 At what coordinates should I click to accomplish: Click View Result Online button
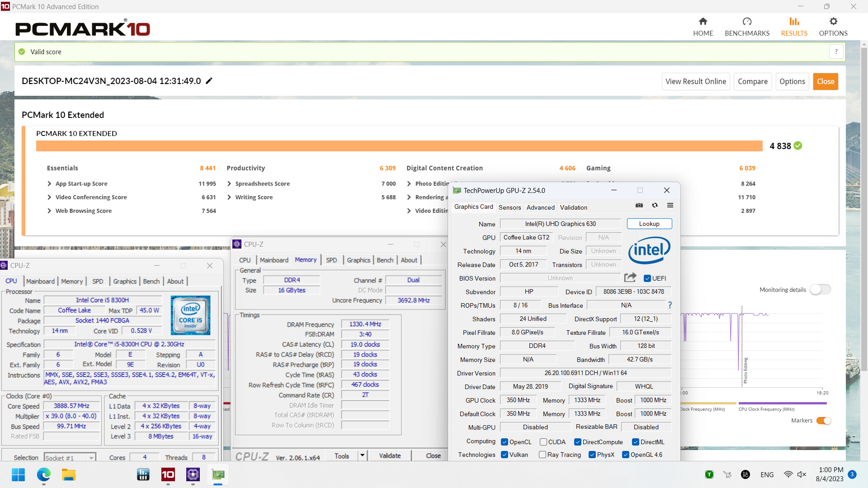696,81
